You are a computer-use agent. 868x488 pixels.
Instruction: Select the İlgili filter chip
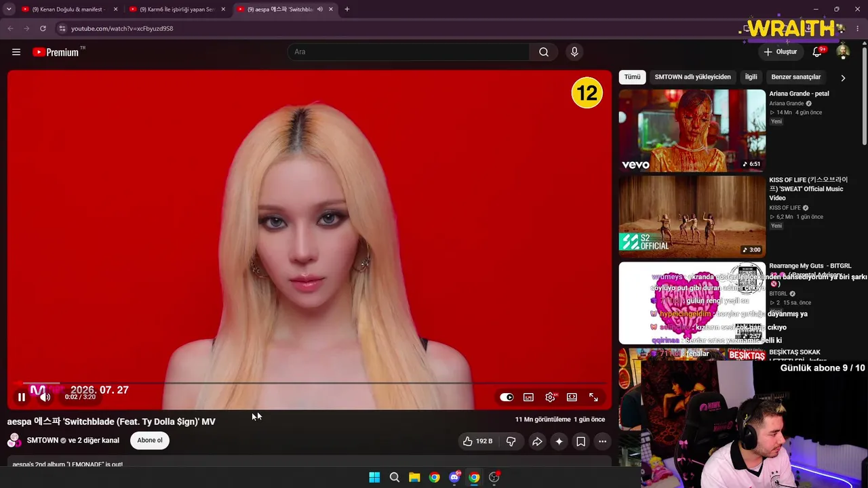click(751, 77)
